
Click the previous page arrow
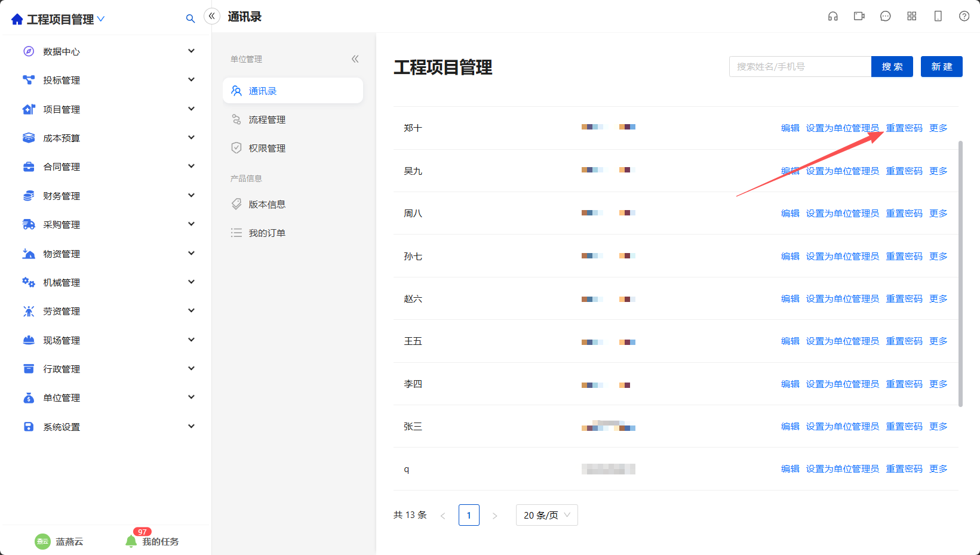pyautogui.click(x=443, y=516)
